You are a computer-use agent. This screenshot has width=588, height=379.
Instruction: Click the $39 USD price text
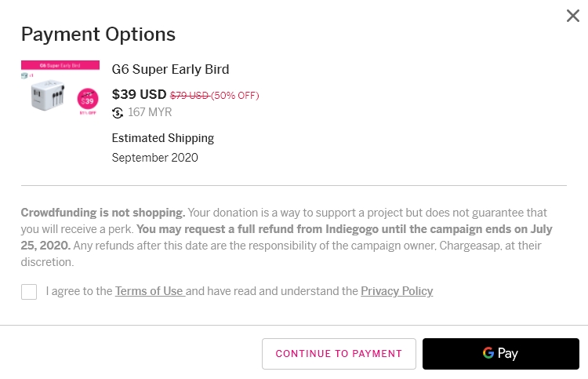[139, 95]
